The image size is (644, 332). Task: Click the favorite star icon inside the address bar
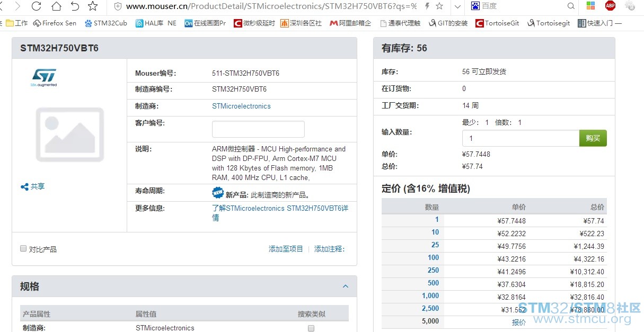pos(439,6)
